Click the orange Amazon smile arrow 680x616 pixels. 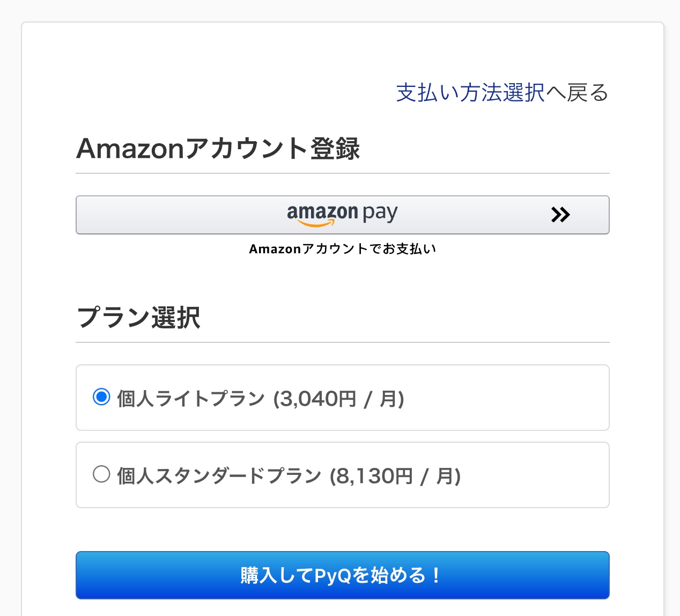click(x=315, y=224)
